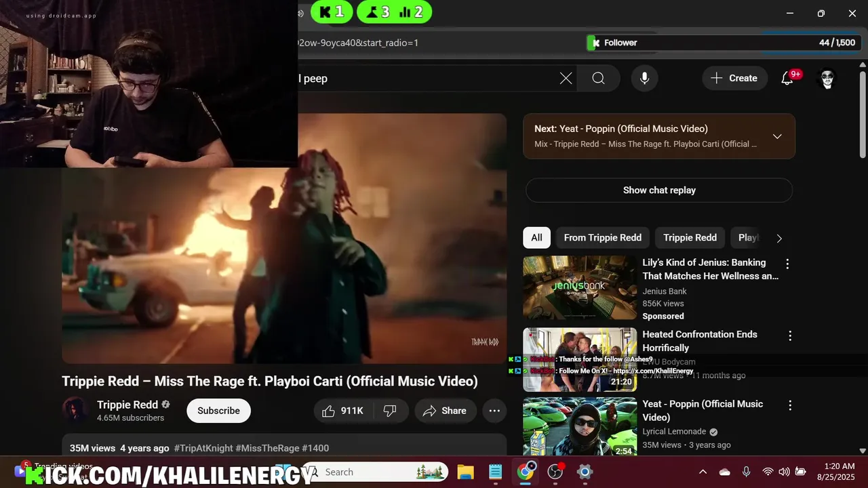Click the Kick follower goal bar
The height and width of the screenshot is (488, 868).
[723, 43]
